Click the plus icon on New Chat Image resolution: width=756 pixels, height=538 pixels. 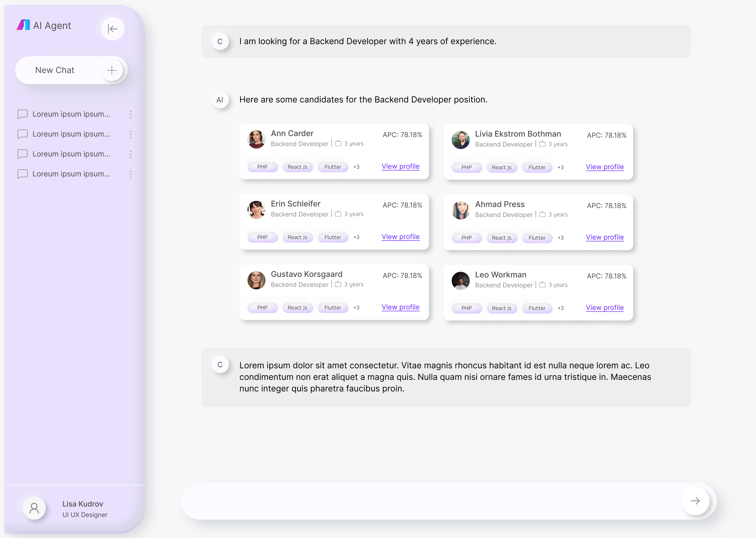(112, 70)
